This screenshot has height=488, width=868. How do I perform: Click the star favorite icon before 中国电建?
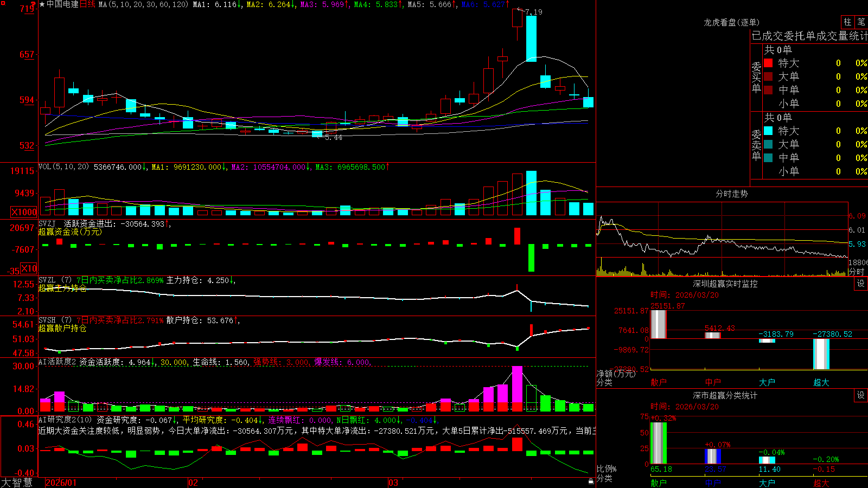(x=42, y=4)
